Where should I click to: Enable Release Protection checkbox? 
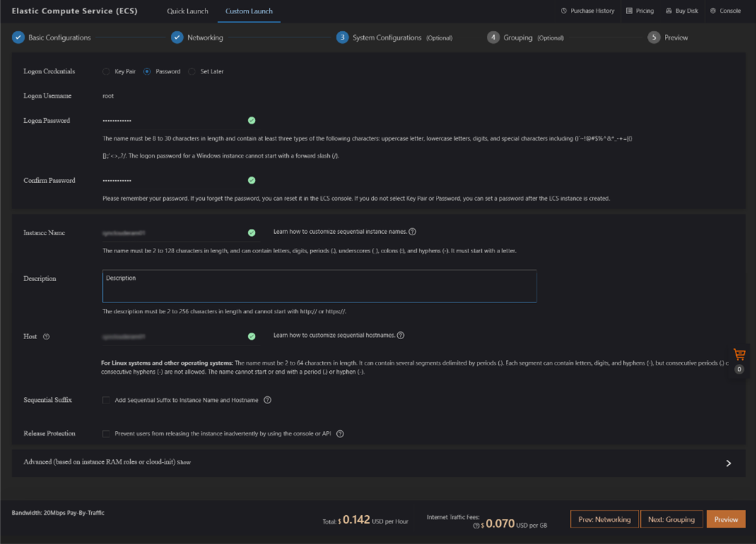[x=106, y=434]
